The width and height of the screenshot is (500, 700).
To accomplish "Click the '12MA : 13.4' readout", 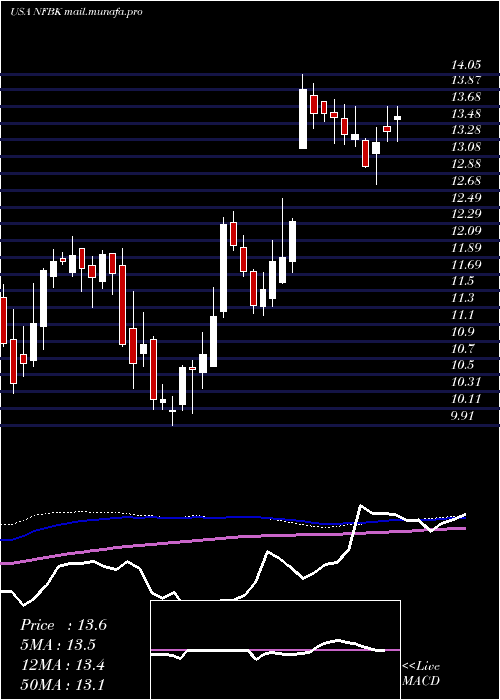I will [63, 665].
